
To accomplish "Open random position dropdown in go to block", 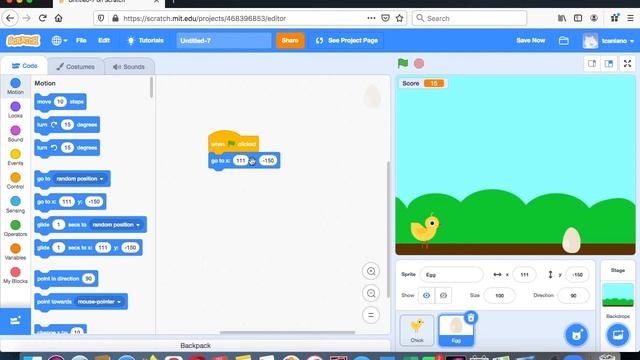I will [x=80, y=179].
